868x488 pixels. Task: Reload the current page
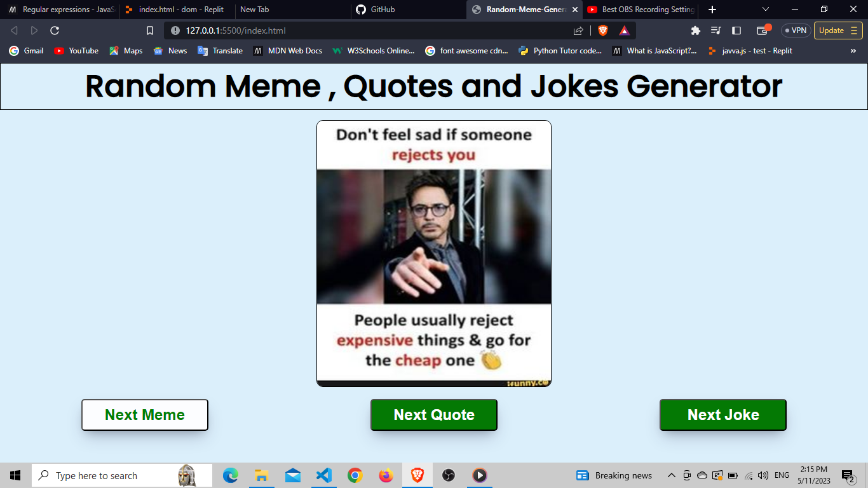click(x=55, y=30)
